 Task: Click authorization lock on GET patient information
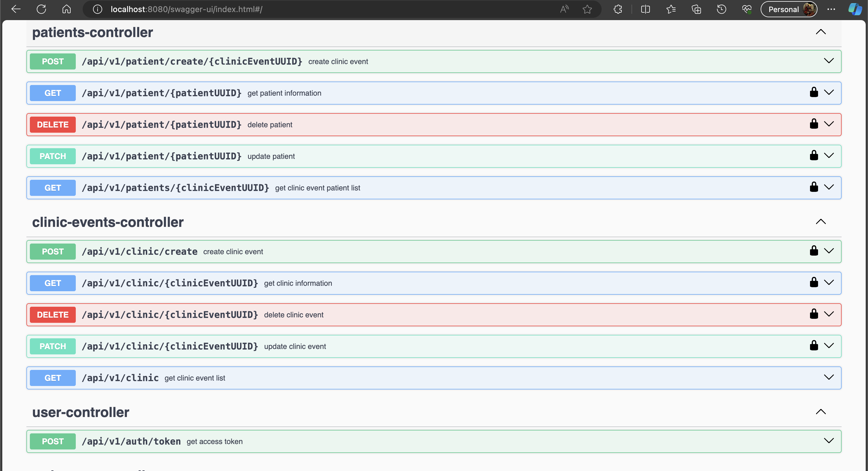(814, 92)
